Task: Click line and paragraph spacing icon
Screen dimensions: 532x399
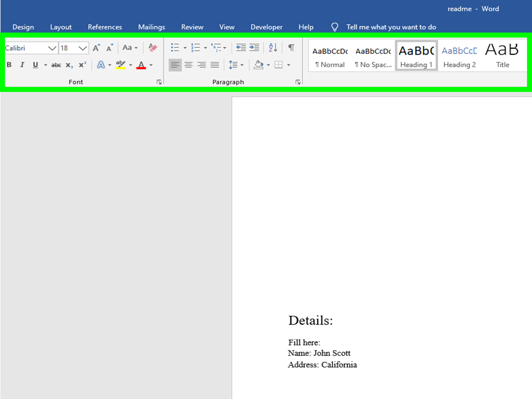Action: coord(233,65)
